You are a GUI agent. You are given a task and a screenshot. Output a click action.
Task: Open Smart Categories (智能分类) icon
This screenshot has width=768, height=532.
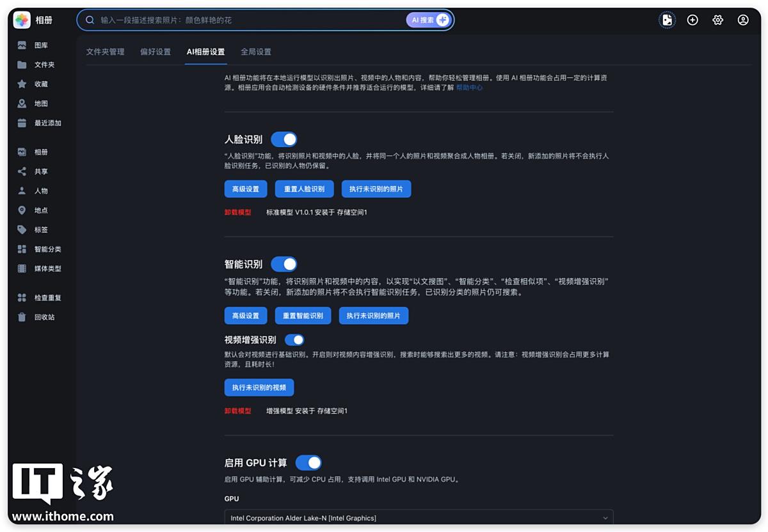click(22, 249)
